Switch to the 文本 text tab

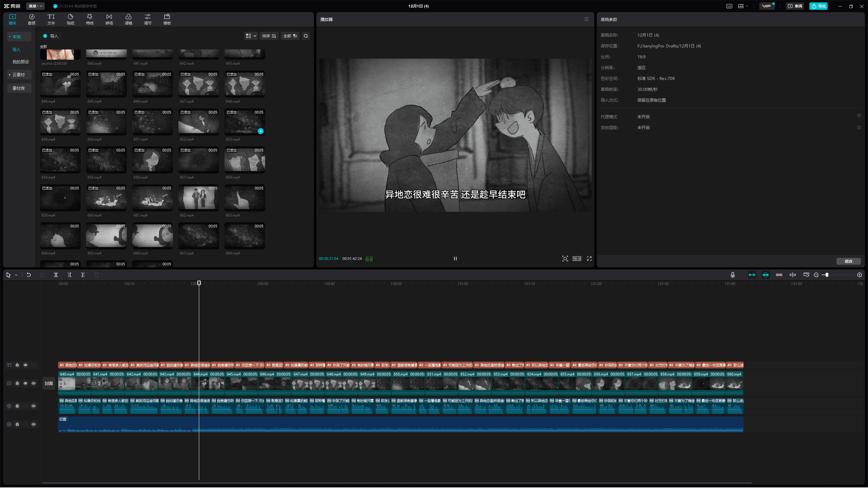51,19
